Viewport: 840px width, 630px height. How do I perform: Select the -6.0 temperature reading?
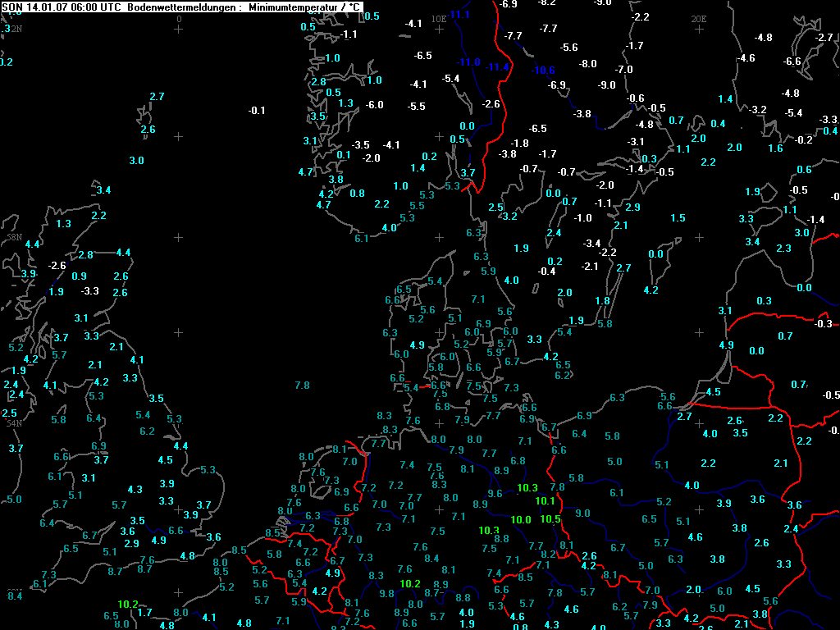click(x=375, y=105)
